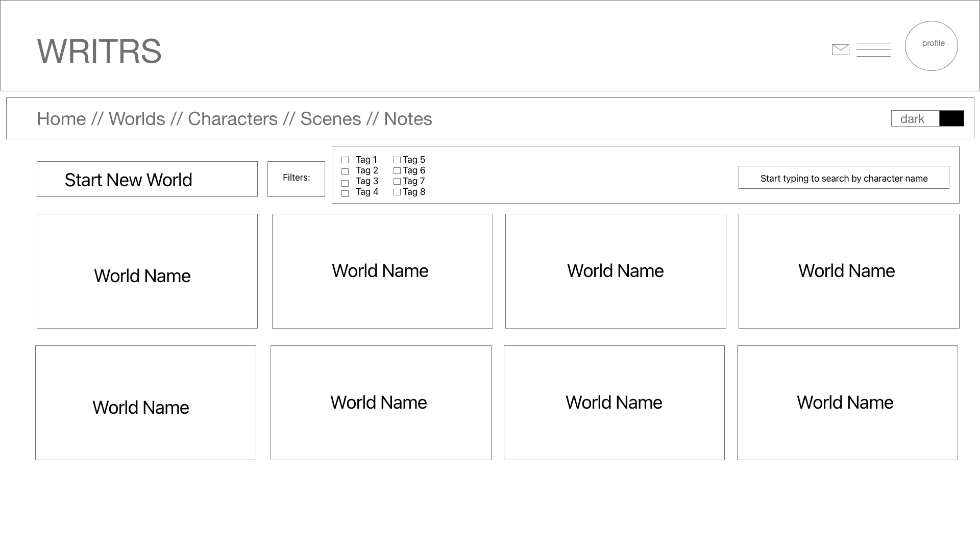Check the Tag 4 checkbox
Viewport: 980px width, 551px height.
[x=345, y=193]
